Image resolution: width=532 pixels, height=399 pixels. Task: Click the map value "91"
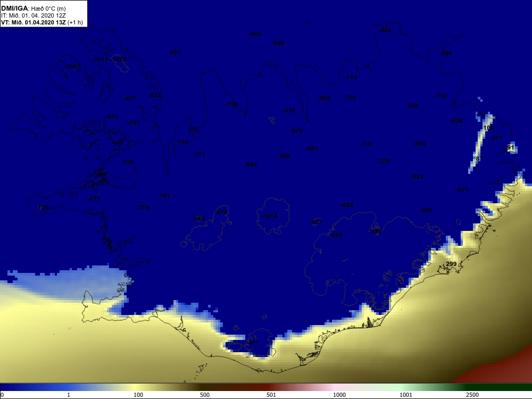point(511,147)
